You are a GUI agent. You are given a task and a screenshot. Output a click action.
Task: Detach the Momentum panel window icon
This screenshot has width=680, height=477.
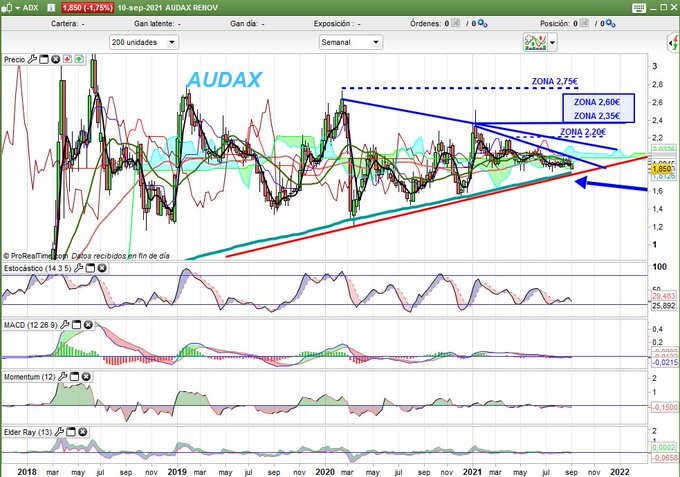click(75, 377)
